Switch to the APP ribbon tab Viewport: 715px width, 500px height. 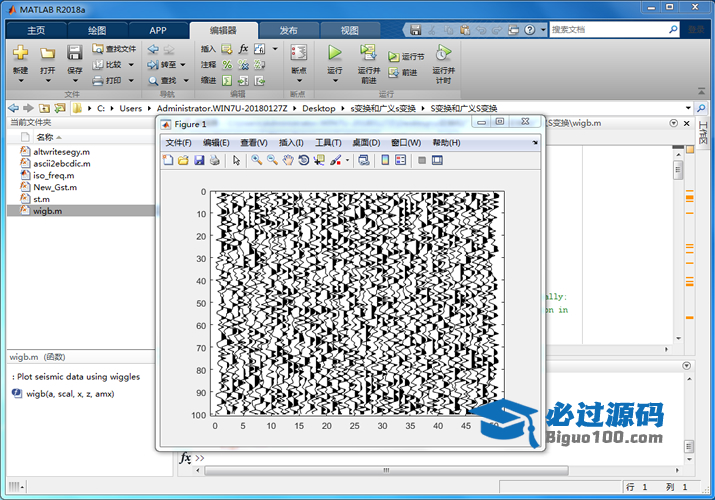coord(158,31)
